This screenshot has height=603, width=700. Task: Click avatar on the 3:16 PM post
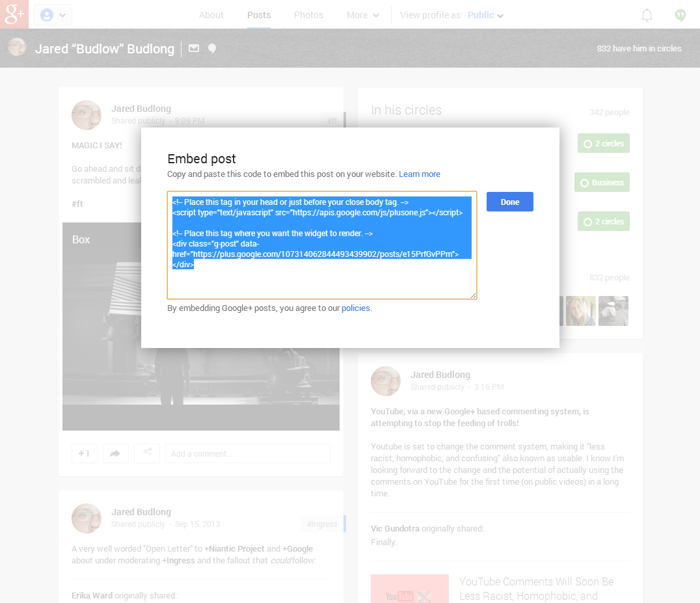[386, 381]
